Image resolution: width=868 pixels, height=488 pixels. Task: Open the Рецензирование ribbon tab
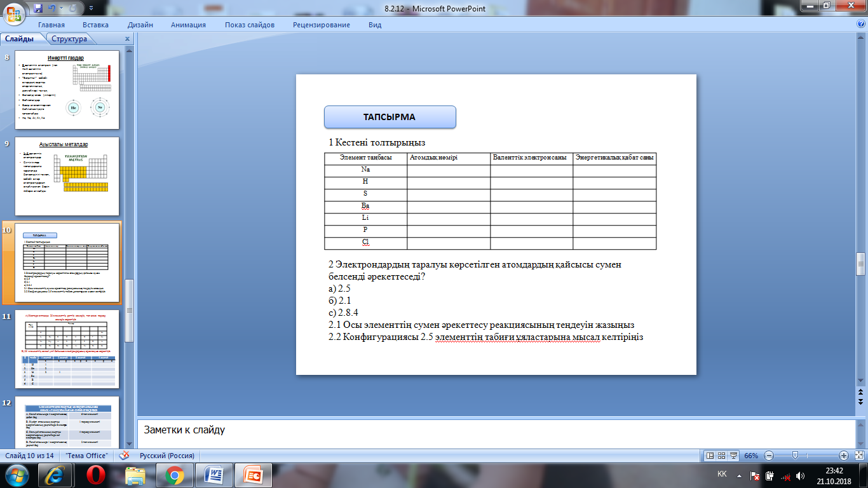point(322,25)
